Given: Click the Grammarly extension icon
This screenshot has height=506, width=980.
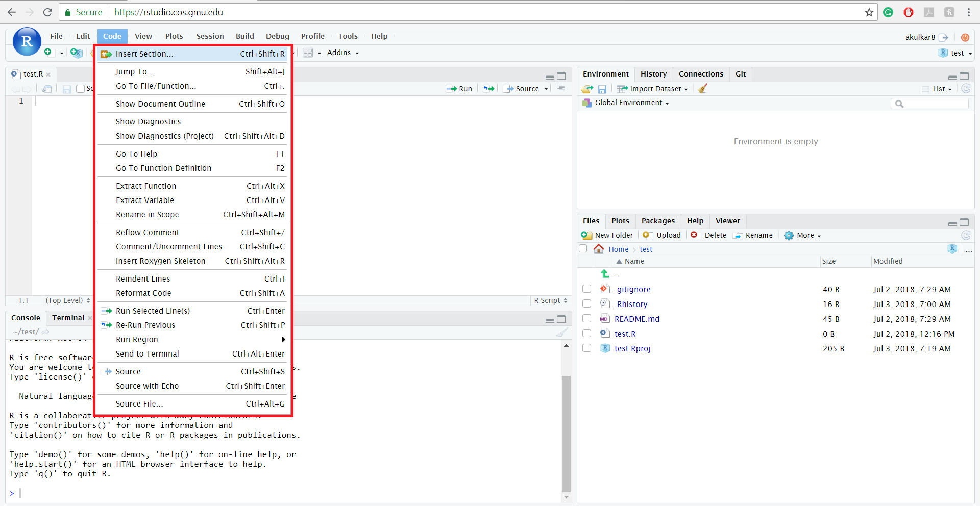Looking at the screenshot, I should coord(888,12).
